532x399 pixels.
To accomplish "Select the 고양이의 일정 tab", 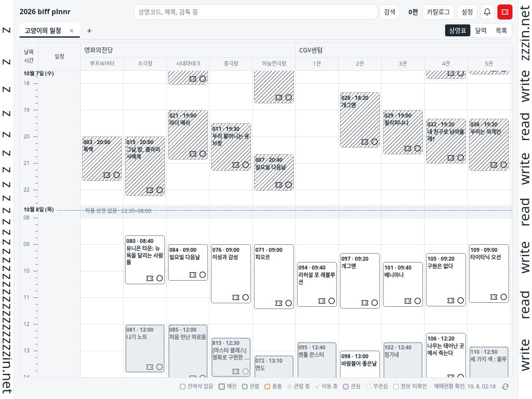I will (43, 31).
